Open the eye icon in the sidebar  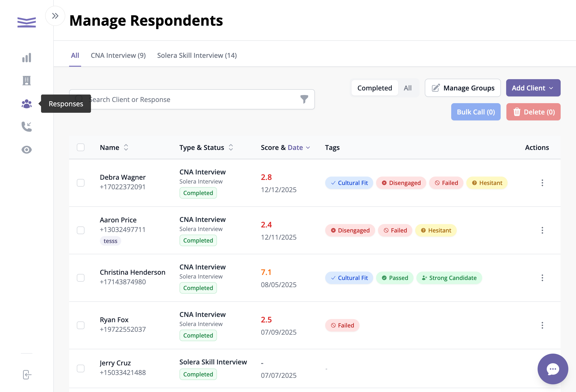pyautogui.click(x=26, y=150)
